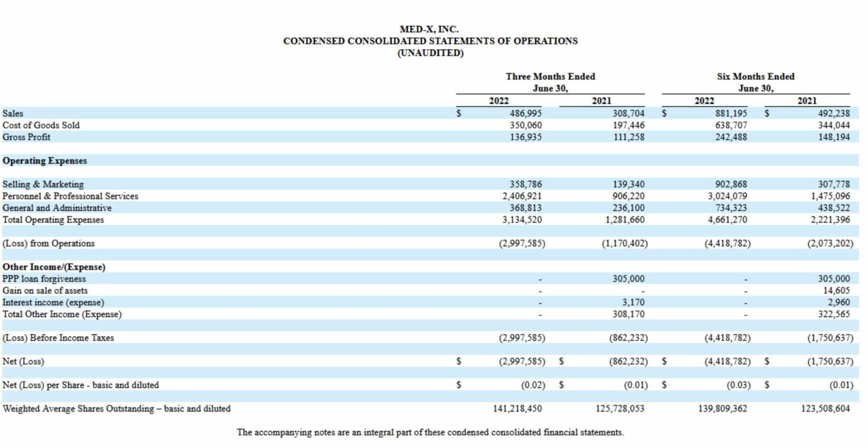Click Selling & Marketing value 902,868
Screen dimensions: 868x448
tap(731, 184)
